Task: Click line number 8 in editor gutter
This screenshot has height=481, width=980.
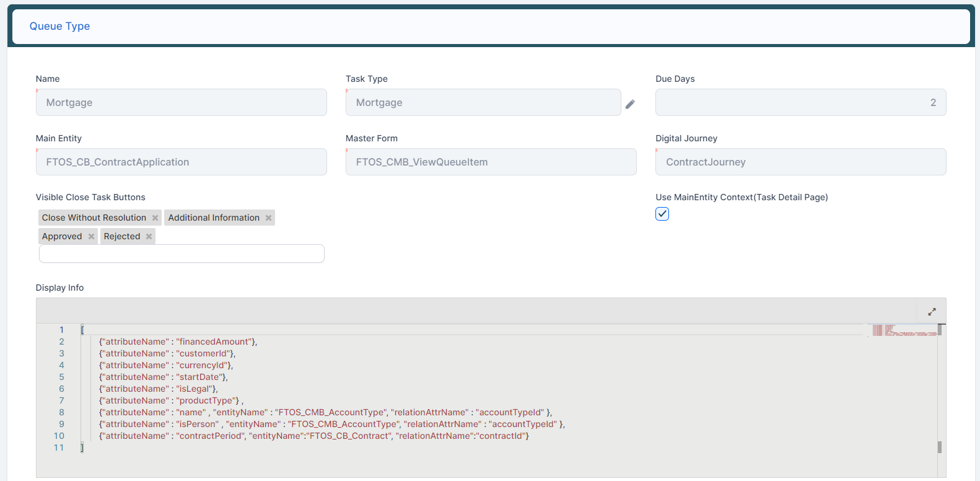Action: click(61, 412)
